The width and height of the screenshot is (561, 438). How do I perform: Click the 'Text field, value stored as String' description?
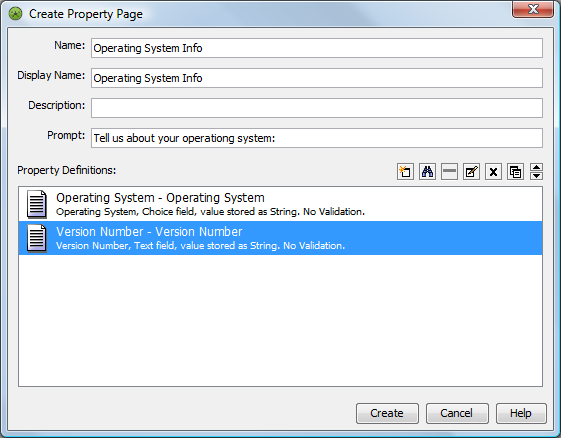(206, 246)
